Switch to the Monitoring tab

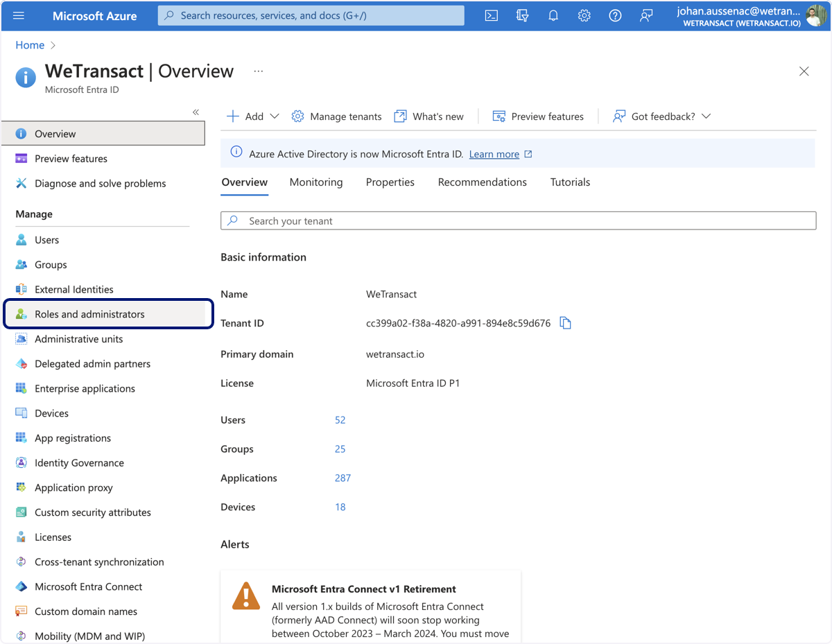[316, 182]
